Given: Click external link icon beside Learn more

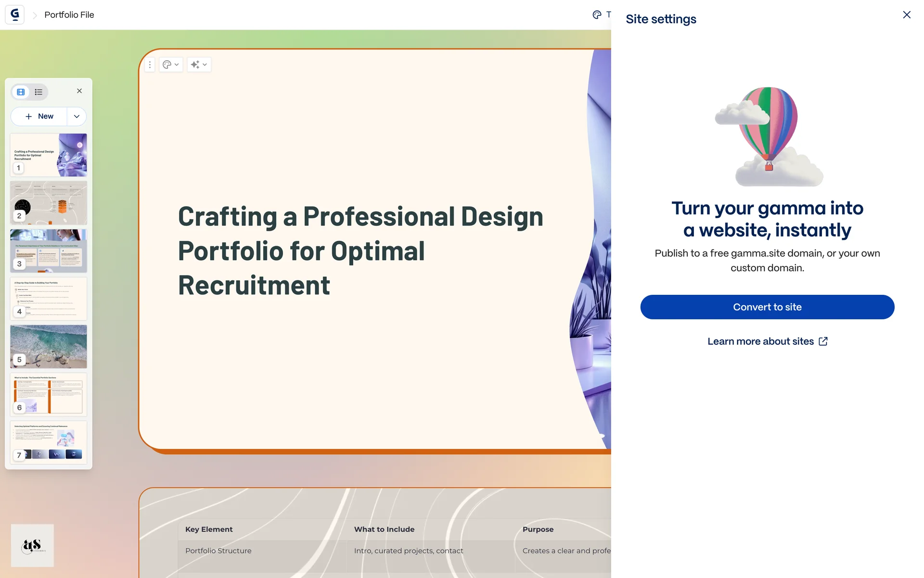Looking at the screenshot, I should point(823,341).
